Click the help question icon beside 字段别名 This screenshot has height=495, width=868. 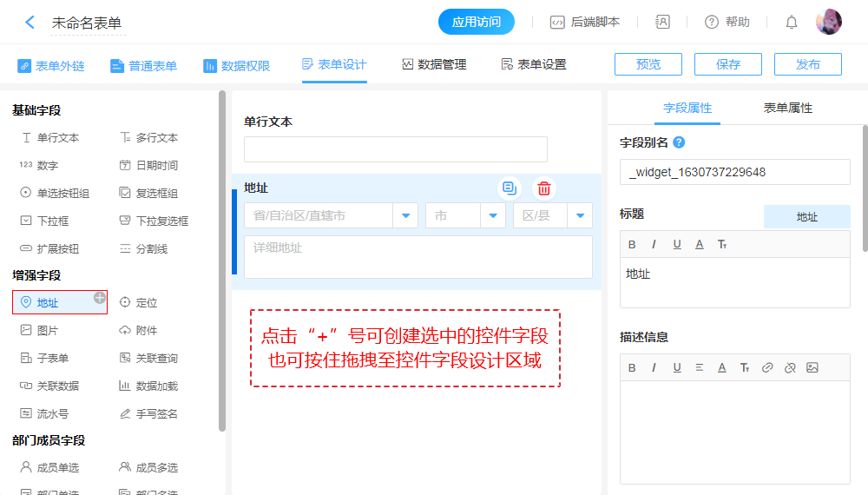679,142
